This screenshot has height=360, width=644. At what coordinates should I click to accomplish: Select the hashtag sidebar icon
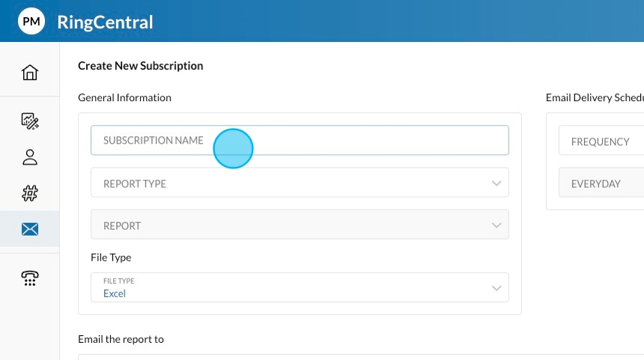(x=30, y=193)
